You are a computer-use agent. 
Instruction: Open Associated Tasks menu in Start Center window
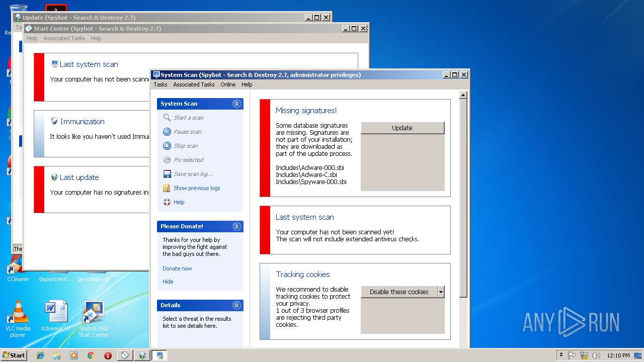pos(64,38)
